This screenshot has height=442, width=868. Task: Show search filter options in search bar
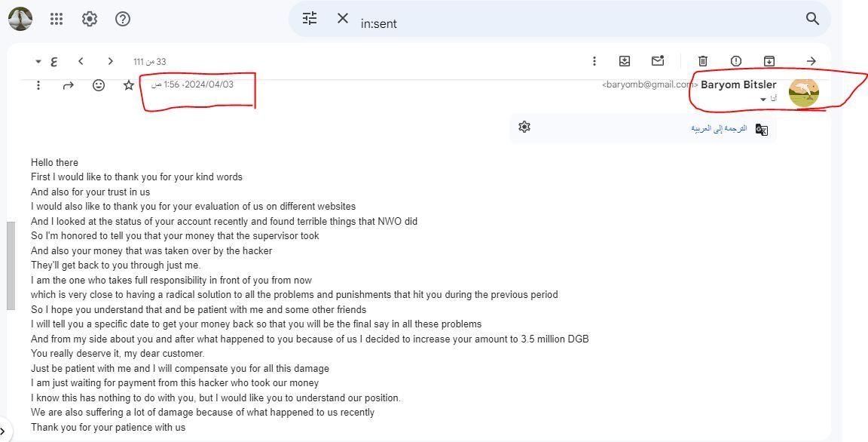[x=310, y=19]
